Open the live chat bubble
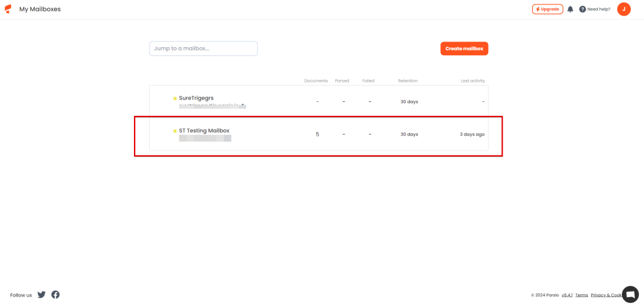The image size is (644, 306). pyautogui.click(x=630, y=294)
